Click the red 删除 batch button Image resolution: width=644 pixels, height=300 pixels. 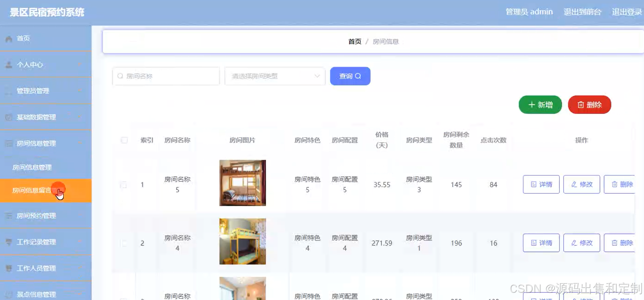point(589,105)
